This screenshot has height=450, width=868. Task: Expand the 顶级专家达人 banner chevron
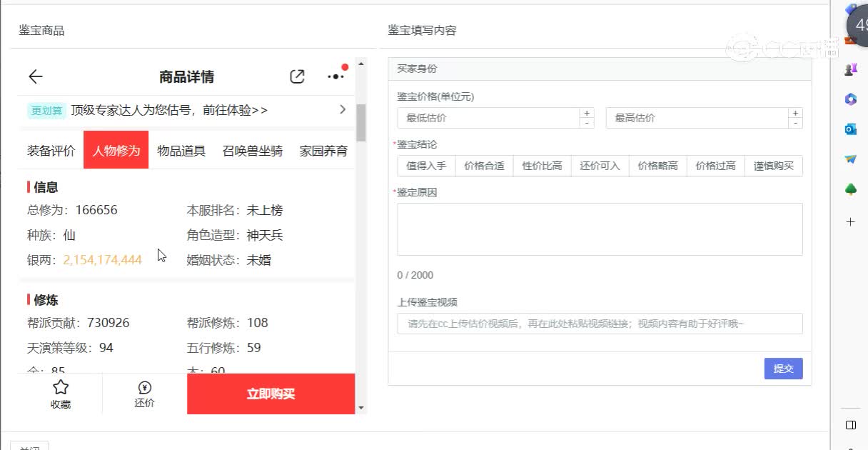pos(343,110)
